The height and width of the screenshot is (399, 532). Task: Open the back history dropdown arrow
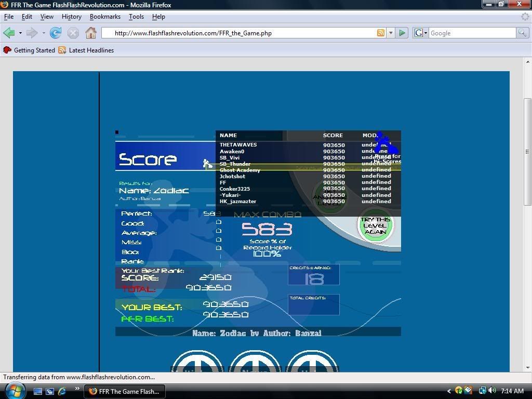(20, 33)
